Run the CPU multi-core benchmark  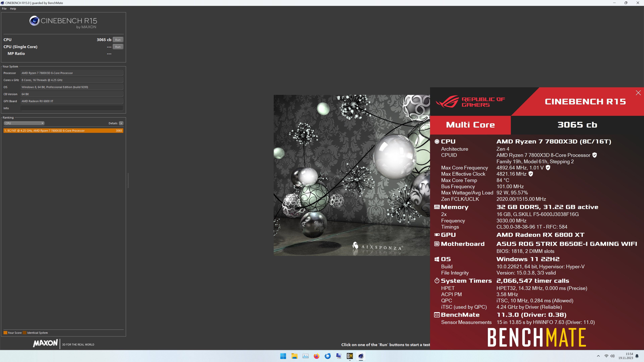point(118,40)
